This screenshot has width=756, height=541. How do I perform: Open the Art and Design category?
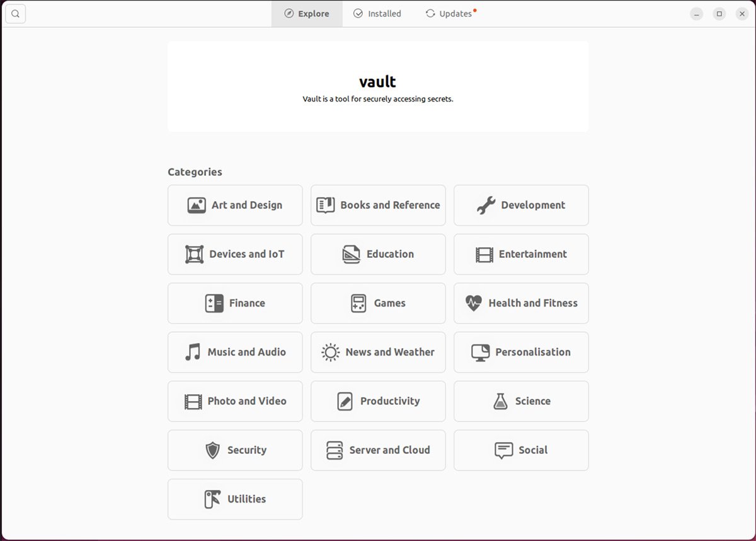click(x=235, y=205)
